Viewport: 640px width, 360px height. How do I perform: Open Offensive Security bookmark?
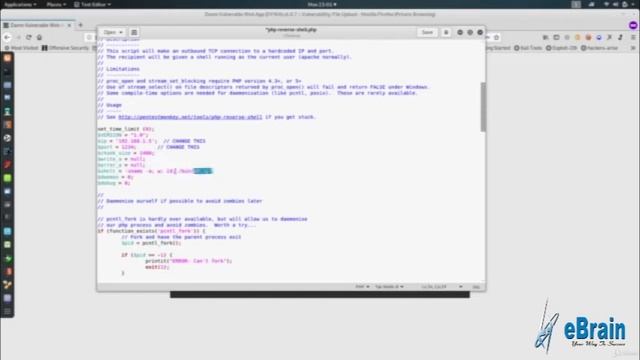pos(65,48)
